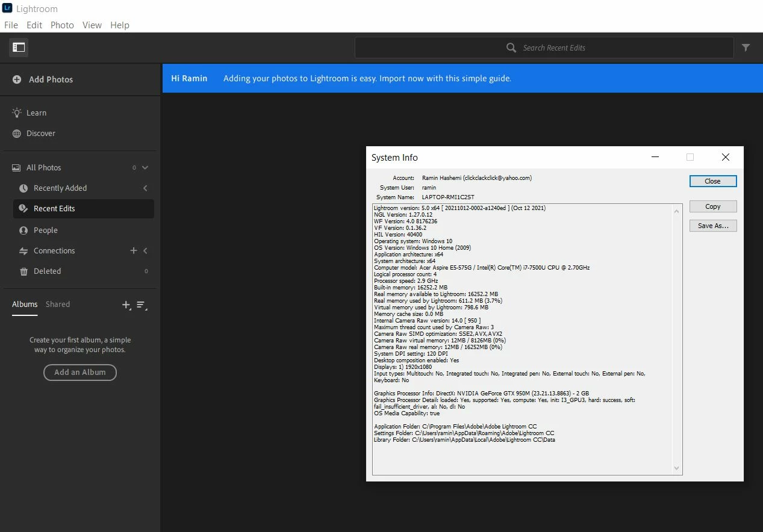
Task: Open the filter funnel icon
Action: 746,48
